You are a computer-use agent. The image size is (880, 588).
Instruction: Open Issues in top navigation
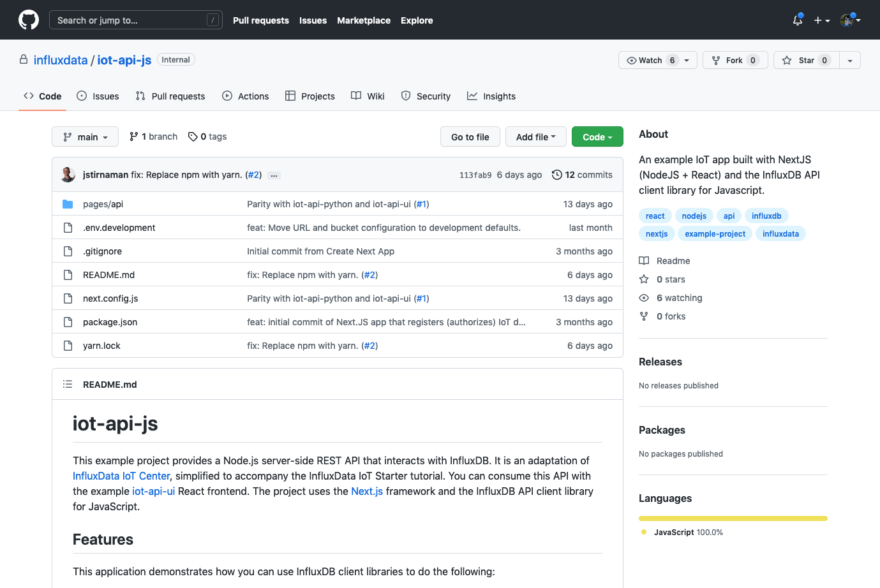pos(313,20)
